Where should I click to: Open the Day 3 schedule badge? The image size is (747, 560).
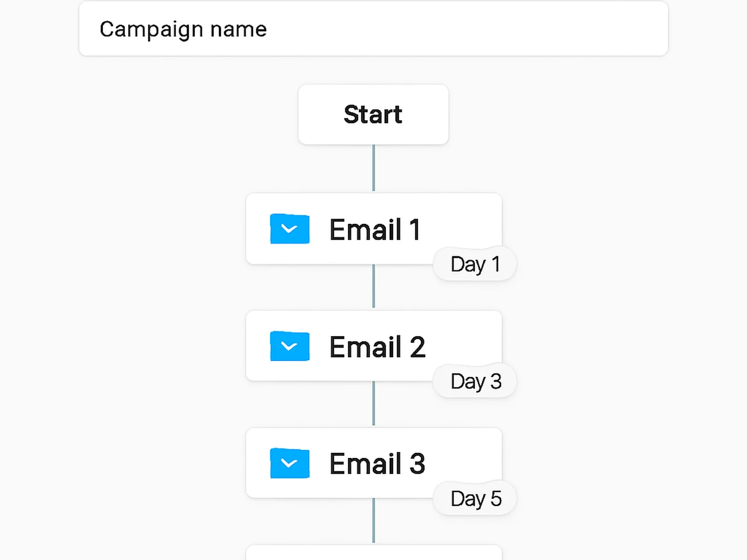(x=474, y=381)
